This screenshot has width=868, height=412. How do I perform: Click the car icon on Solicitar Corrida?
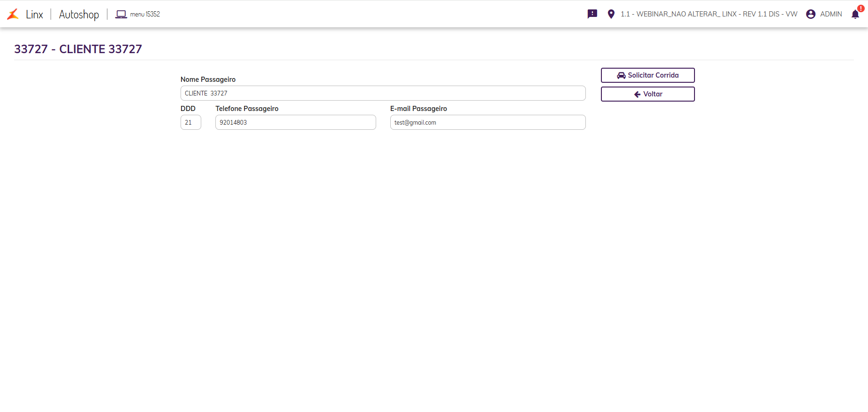coord(621,75)
